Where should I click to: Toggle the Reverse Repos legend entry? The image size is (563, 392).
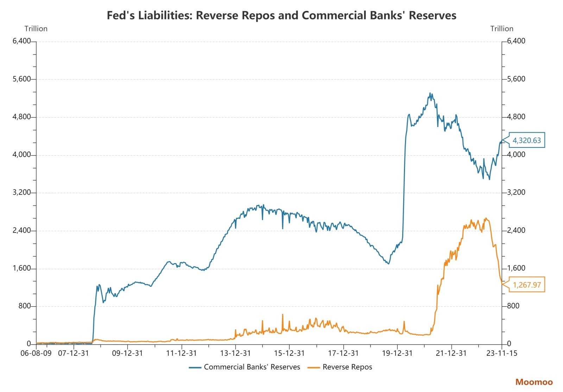[347, 367]
